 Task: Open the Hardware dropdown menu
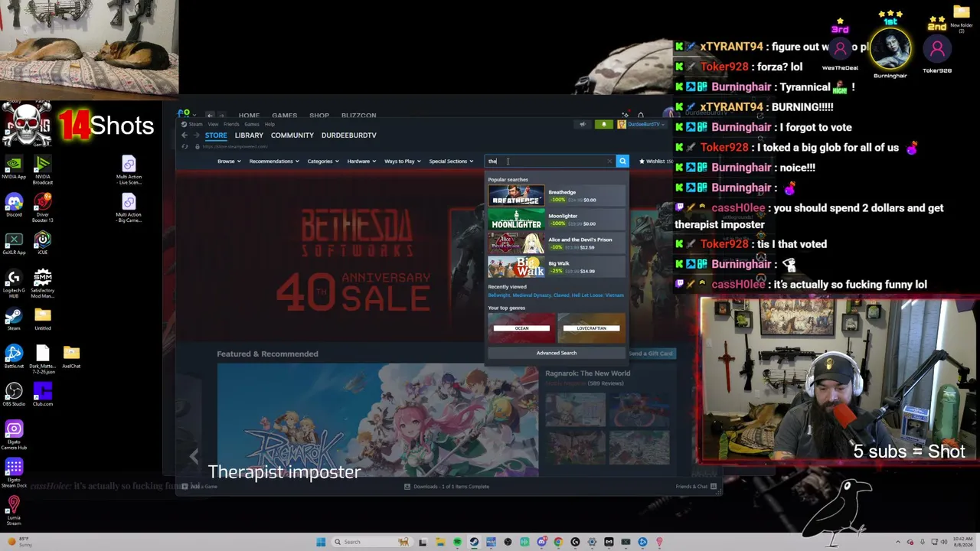tap(361, 161)
